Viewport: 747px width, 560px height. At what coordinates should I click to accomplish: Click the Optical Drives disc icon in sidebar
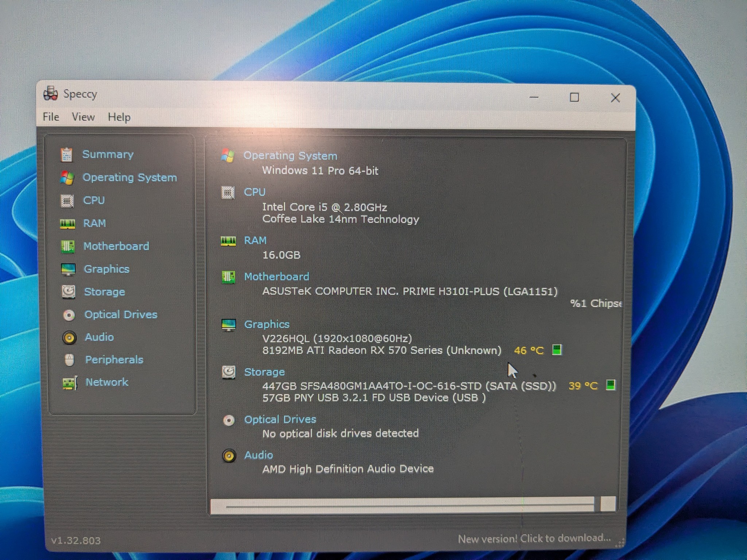[x=69, y=315]
